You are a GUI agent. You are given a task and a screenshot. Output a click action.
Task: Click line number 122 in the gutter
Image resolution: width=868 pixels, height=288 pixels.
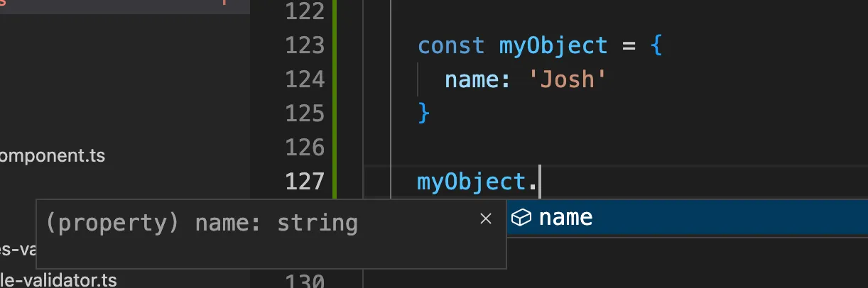(304, 11)
